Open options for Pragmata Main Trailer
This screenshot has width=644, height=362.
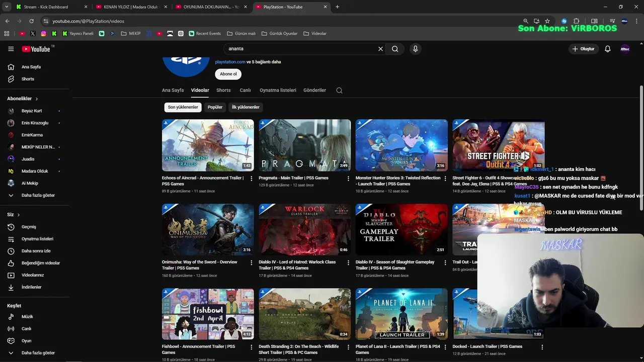click(348, 178)
